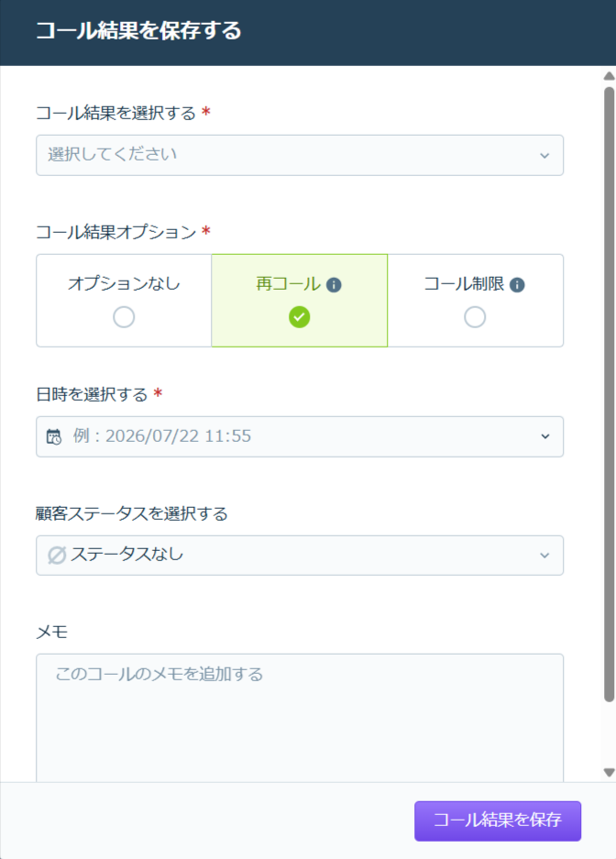Open the コール結果を選択する dropdown
The height and width of the screenshot is (859, 616).
[x=300, y=155]
